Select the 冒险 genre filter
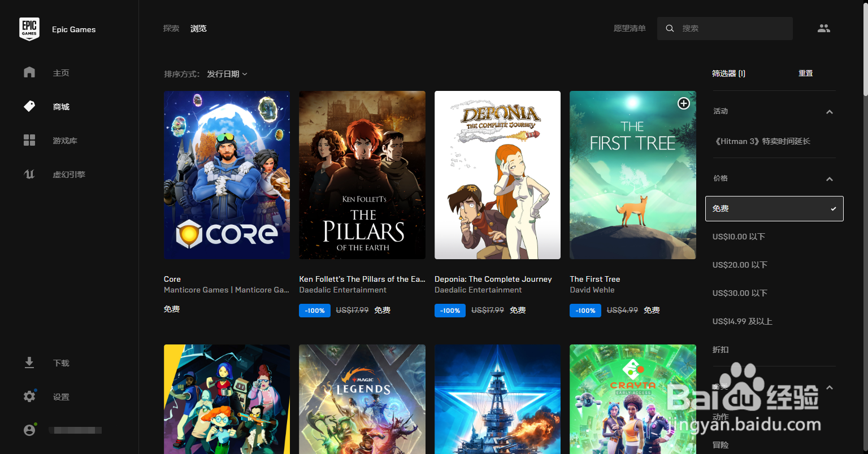 pyautogui.click(x=721, y=445)
